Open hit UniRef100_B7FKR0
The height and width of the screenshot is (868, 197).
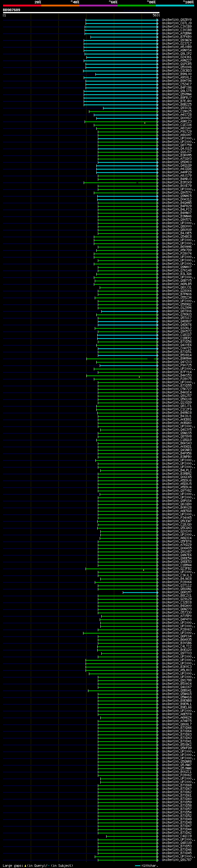[x=176, y=37]
